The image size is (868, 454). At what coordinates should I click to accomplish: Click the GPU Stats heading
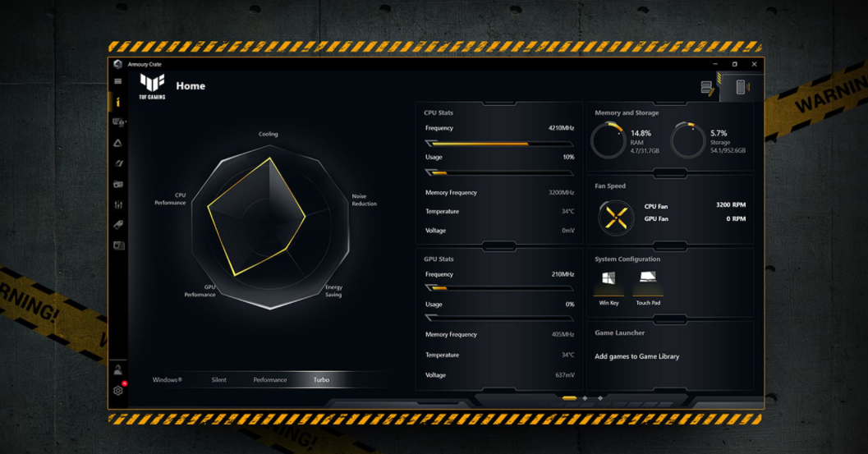(439, 259)
